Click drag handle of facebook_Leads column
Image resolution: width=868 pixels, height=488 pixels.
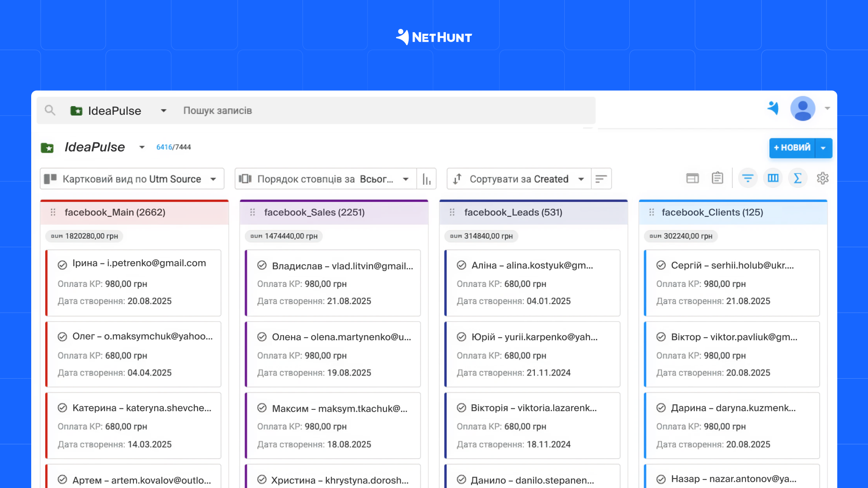pos(452,212)
